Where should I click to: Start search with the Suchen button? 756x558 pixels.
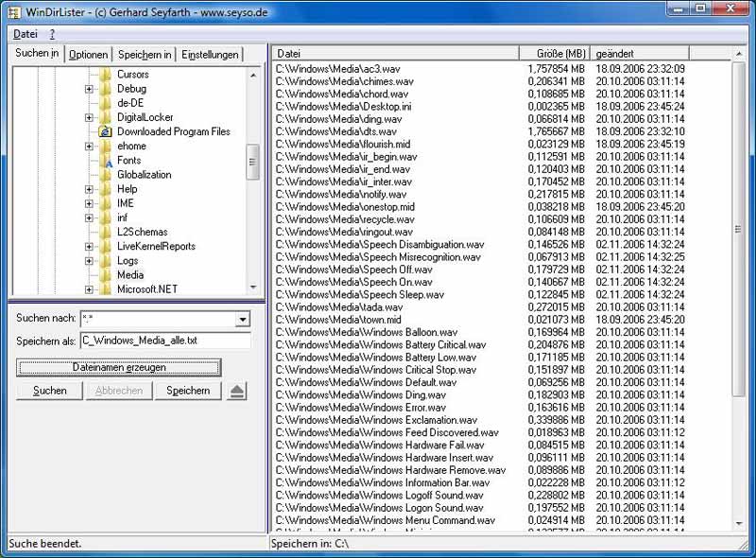50,391
